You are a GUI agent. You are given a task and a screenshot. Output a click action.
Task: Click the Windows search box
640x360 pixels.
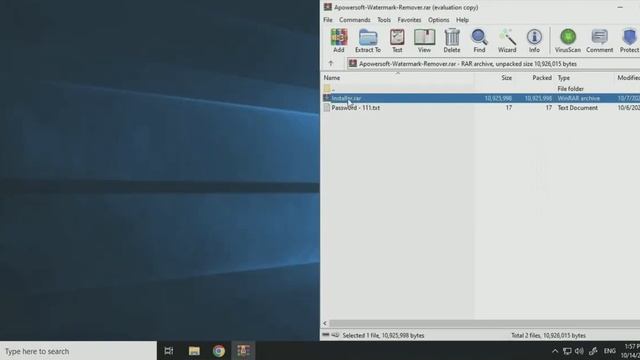[78, 351]
